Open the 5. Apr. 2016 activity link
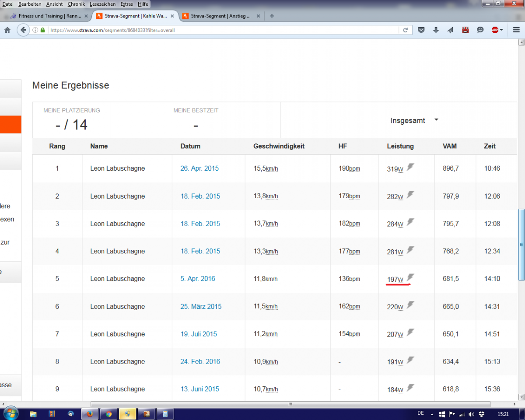This screenshot has width=525, height=420. (198, 279)
